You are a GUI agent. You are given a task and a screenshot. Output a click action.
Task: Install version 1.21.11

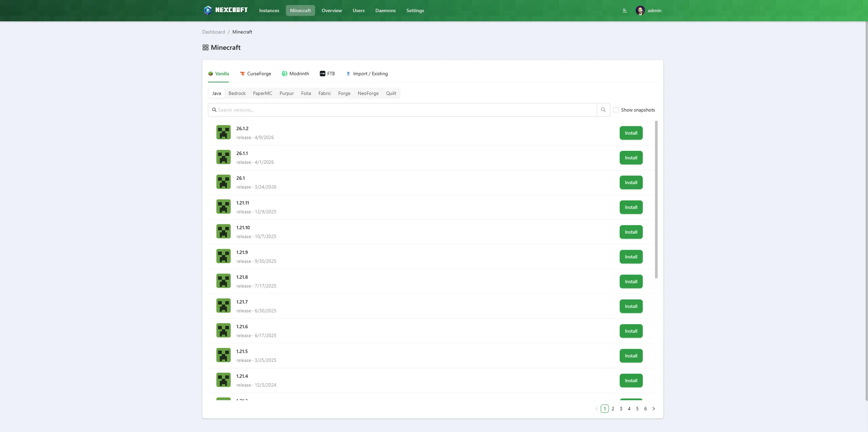tap(631, 207)
